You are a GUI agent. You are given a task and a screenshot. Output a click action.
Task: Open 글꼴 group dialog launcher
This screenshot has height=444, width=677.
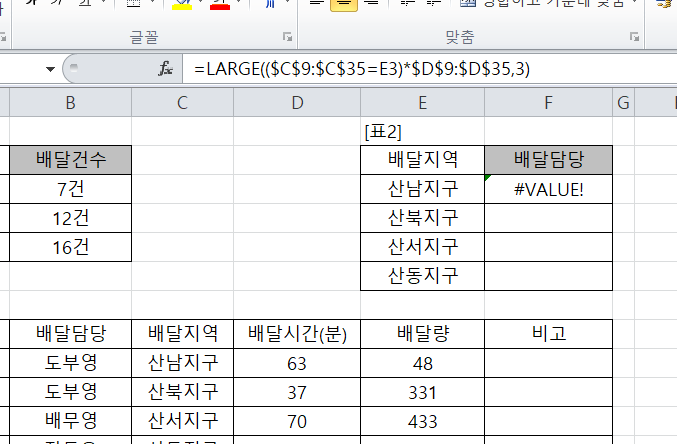point(288,38)
